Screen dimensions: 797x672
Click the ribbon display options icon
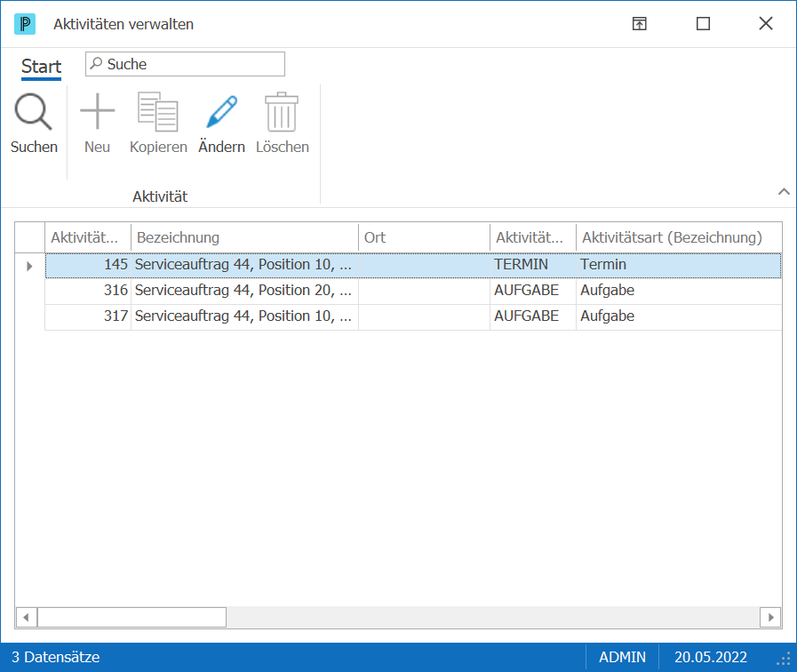click(640, 23)
